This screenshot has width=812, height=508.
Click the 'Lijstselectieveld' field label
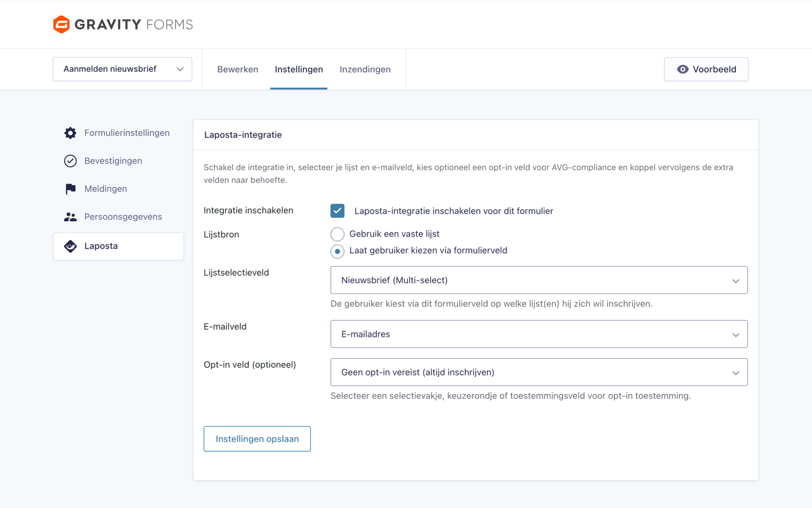coord(236,273)
